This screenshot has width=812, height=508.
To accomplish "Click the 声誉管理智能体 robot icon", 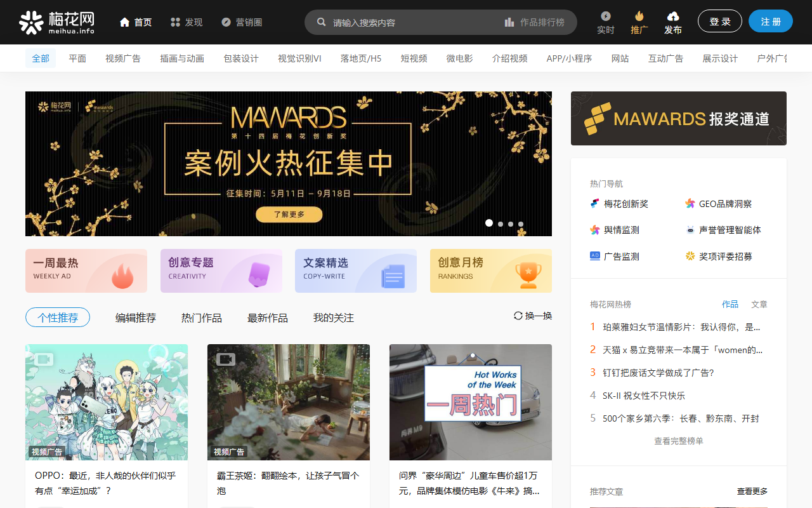I will [690, 230].
